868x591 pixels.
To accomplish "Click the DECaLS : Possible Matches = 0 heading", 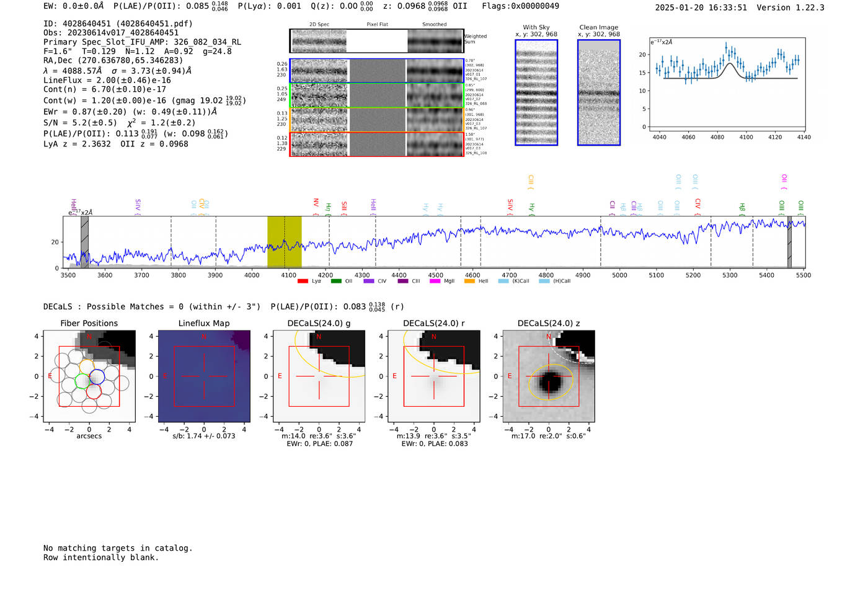I will click(152, 306).
